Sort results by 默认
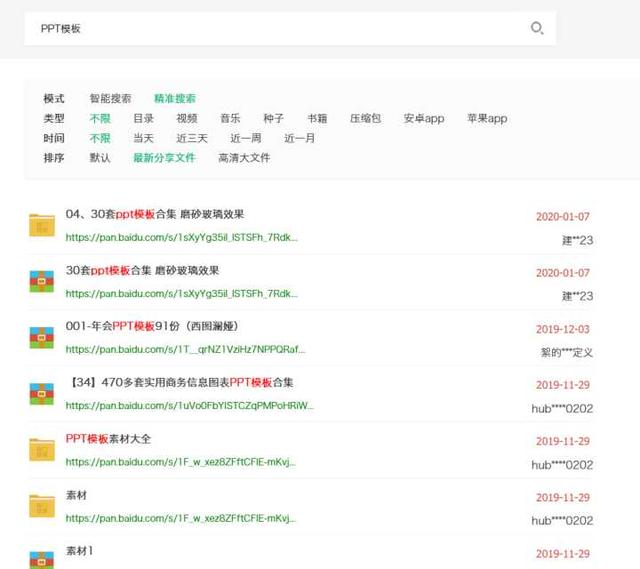 (100, 158)
